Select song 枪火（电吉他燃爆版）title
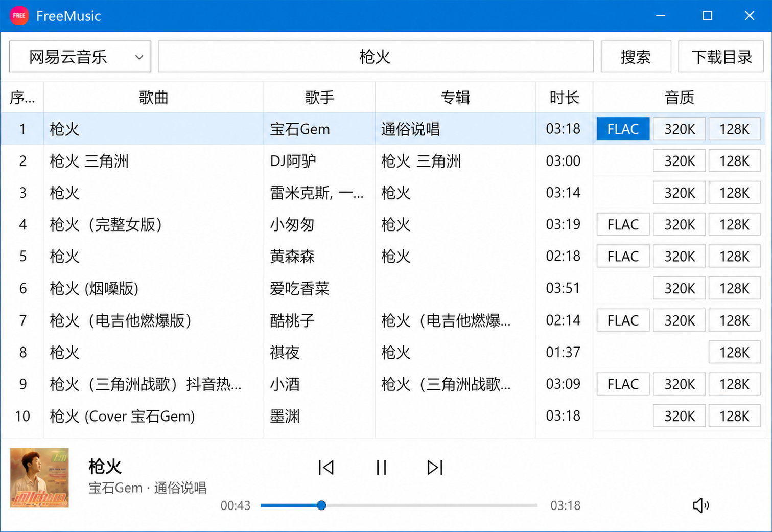 (121, 320)
